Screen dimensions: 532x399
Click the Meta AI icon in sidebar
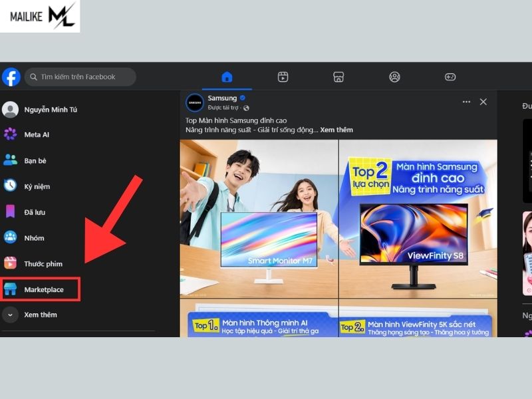point(10,134)
